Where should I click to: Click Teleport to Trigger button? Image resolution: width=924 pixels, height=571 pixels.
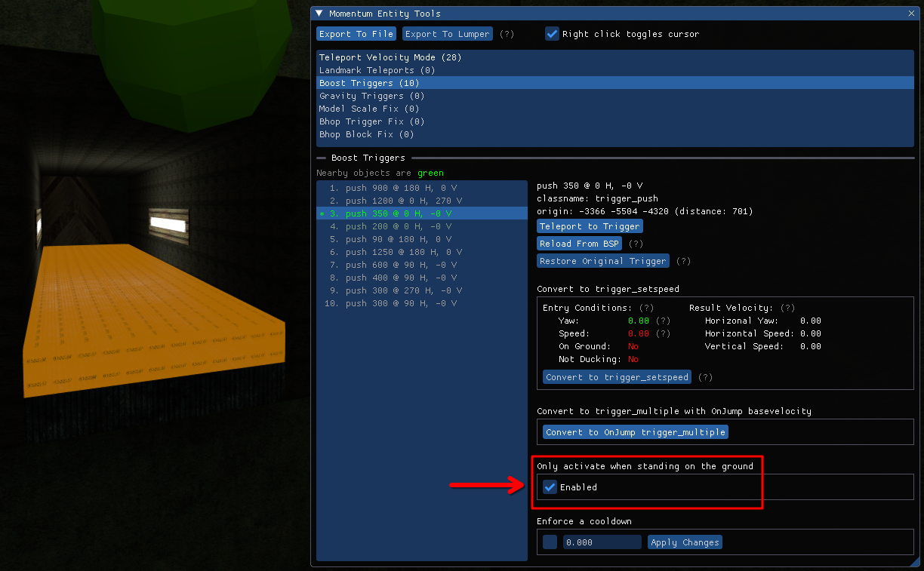click(x=590, y=226)
